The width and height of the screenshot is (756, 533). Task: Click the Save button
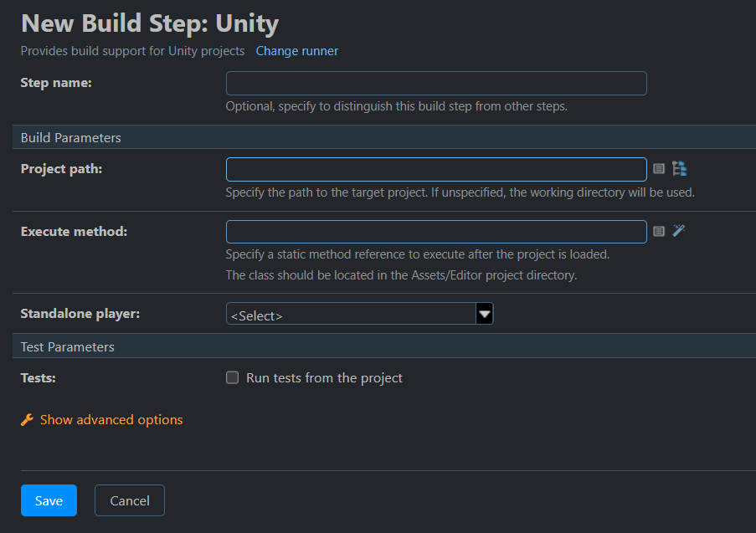coord(49,500)
